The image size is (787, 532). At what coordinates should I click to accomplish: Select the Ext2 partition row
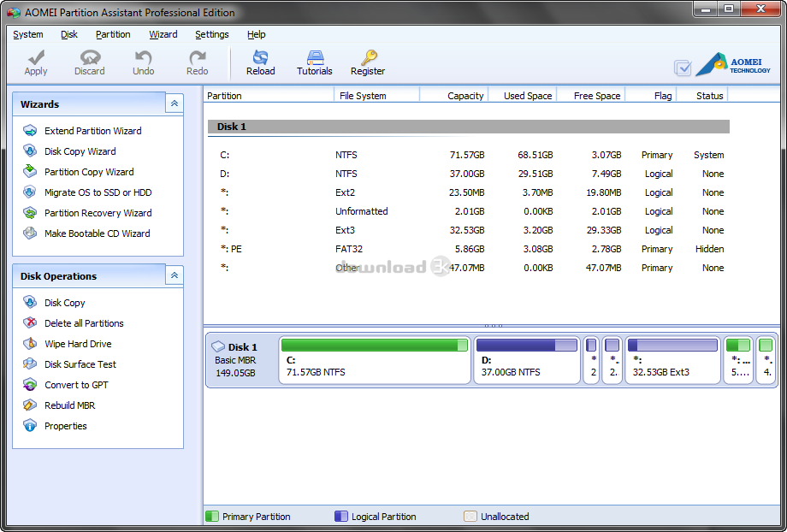coord(468,192)
